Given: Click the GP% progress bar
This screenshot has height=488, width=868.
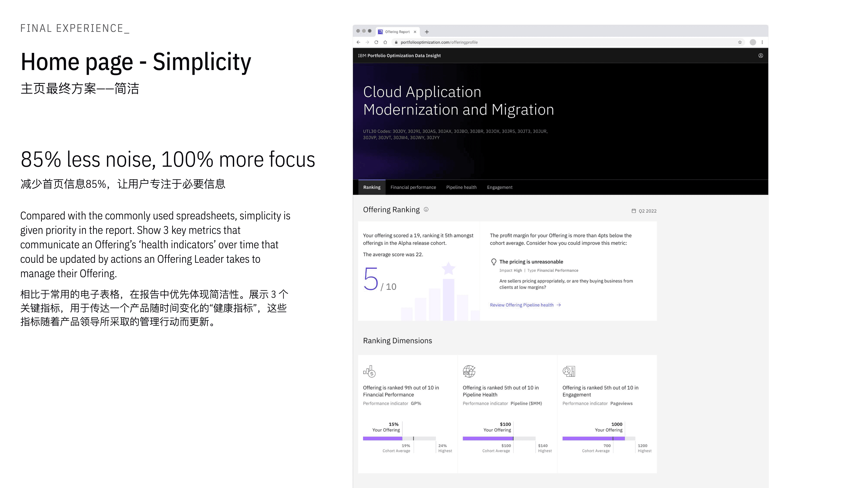Looking at the screenshot, I should pos(399,439).
